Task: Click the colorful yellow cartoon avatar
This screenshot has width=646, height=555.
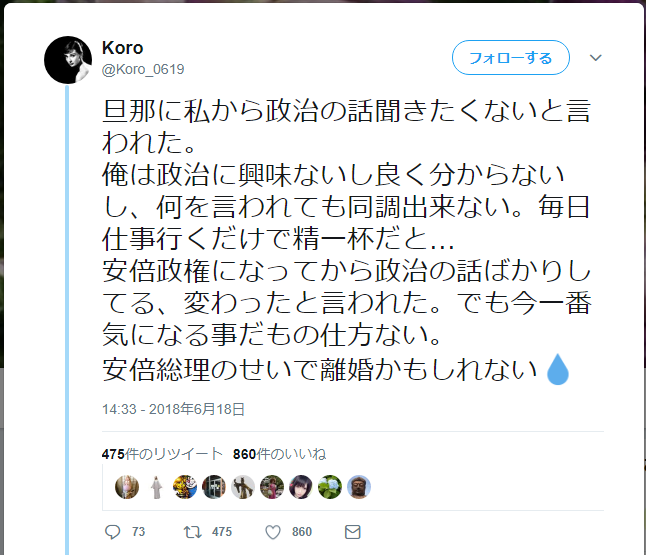Action: pos(185,487)
